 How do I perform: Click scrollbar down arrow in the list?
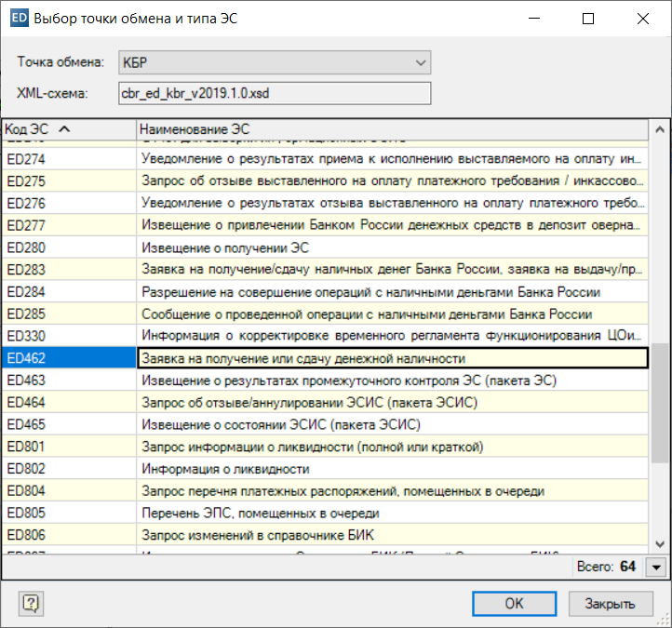point(660,544)
